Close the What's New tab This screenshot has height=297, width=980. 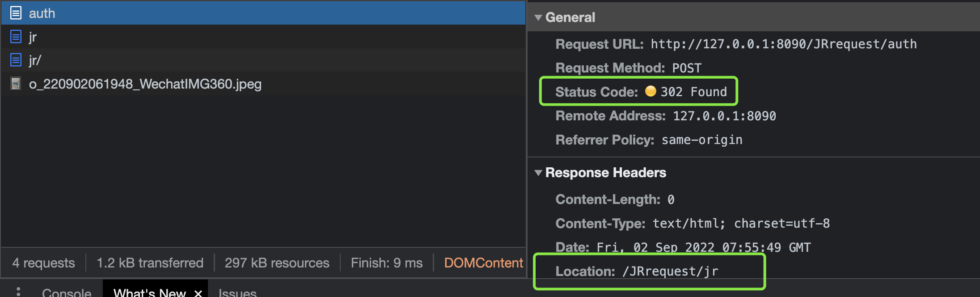(x=198, y=293)
